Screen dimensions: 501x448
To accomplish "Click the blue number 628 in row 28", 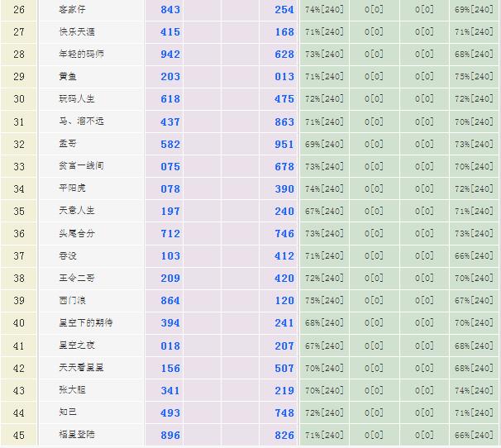I will 284,55.
